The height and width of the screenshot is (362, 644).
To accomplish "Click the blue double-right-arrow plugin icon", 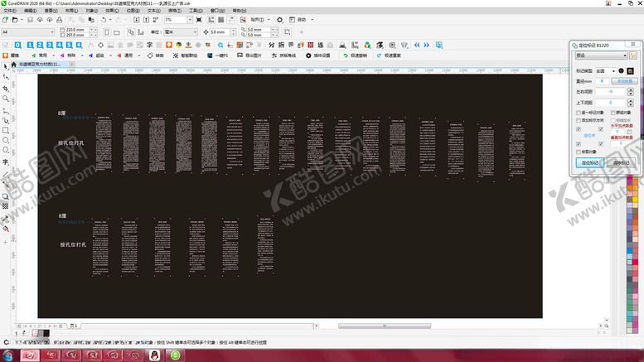I will point(426,46).
